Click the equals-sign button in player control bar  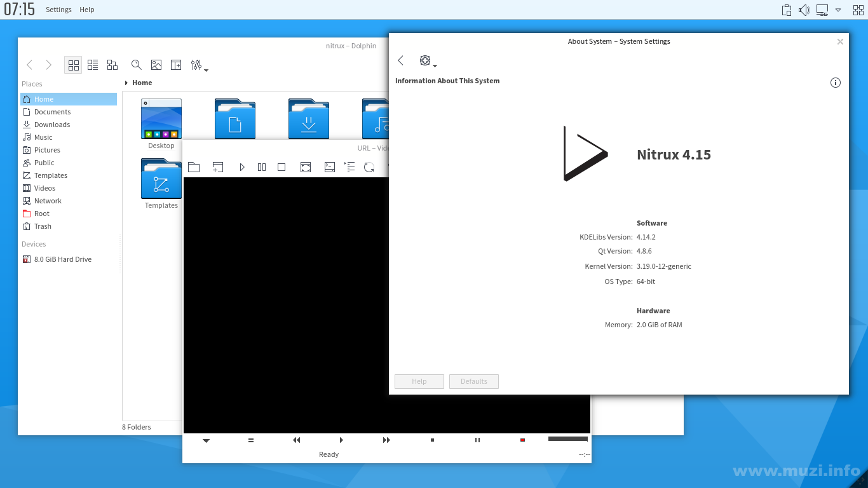click(x=251, y=440)
